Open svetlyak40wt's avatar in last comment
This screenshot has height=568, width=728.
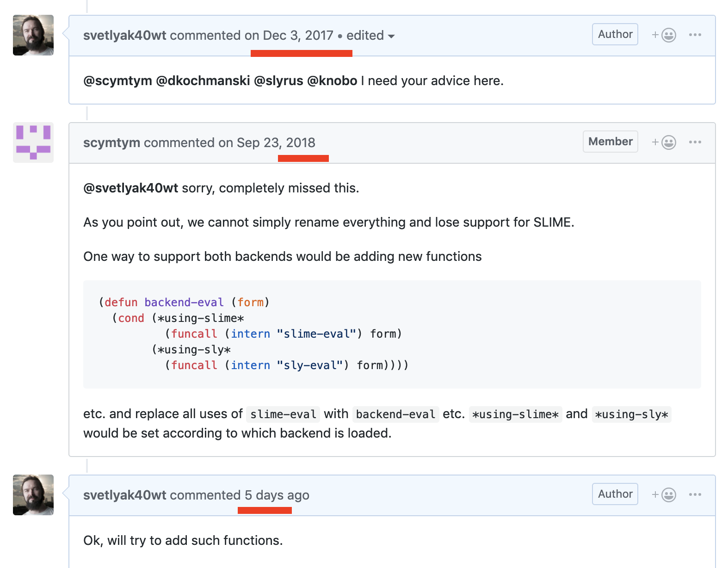click(33, 495)
